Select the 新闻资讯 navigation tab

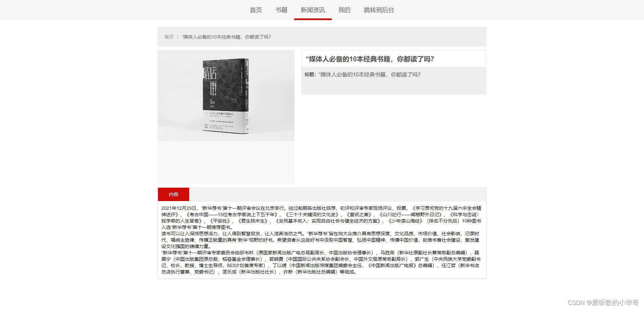coord(313,10)
